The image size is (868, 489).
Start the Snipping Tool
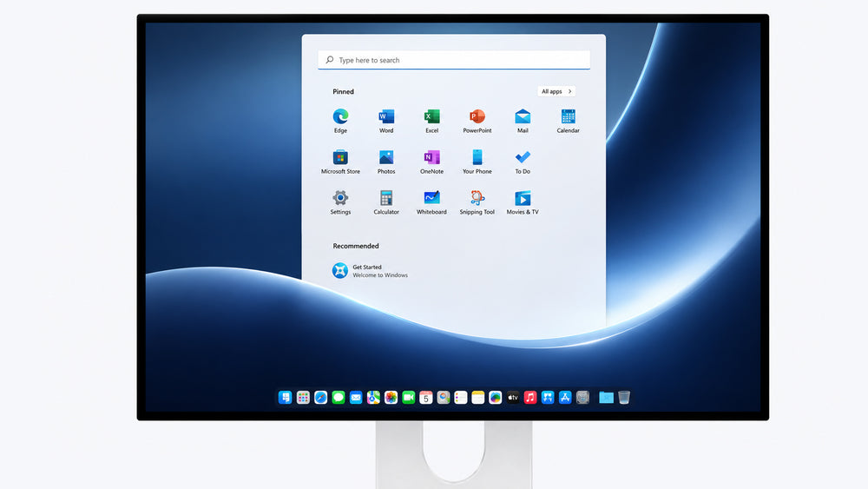477,198
